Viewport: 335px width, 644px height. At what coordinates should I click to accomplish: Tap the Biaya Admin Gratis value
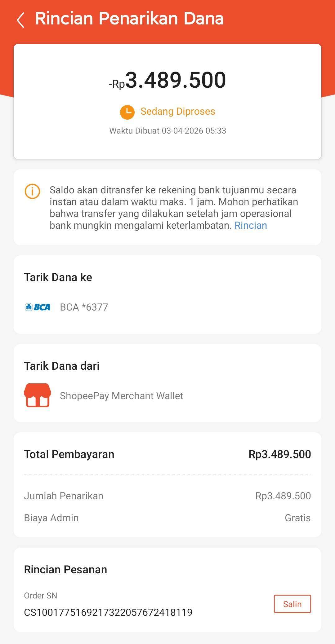pos(297,518)
